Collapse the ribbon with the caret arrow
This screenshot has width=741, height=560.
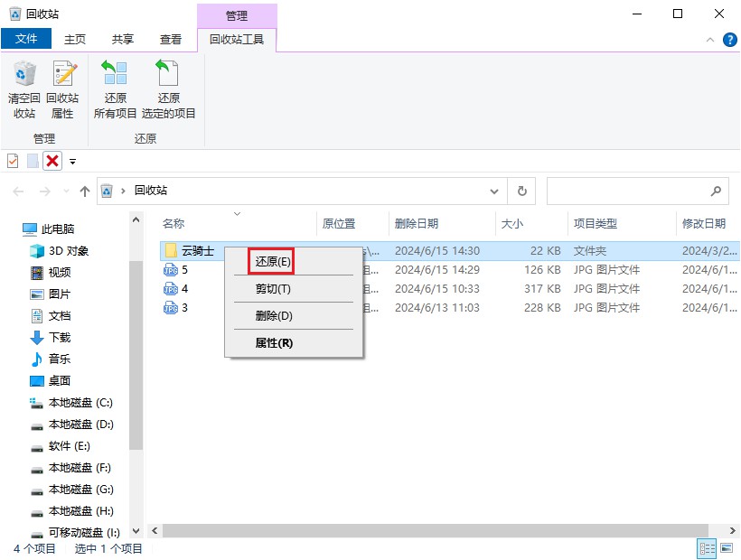coord(709,40)
